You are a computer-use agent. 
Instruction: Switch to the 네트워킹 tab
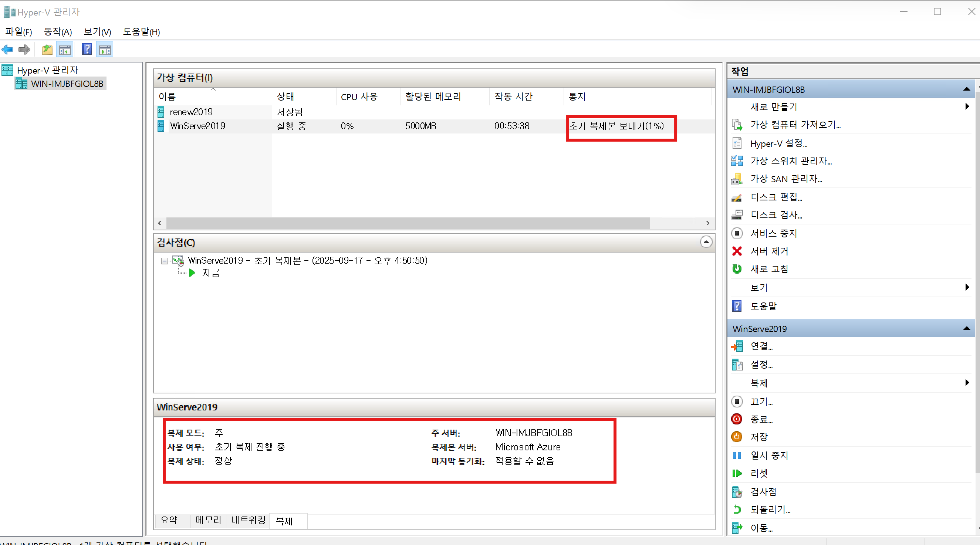point(248,520)
